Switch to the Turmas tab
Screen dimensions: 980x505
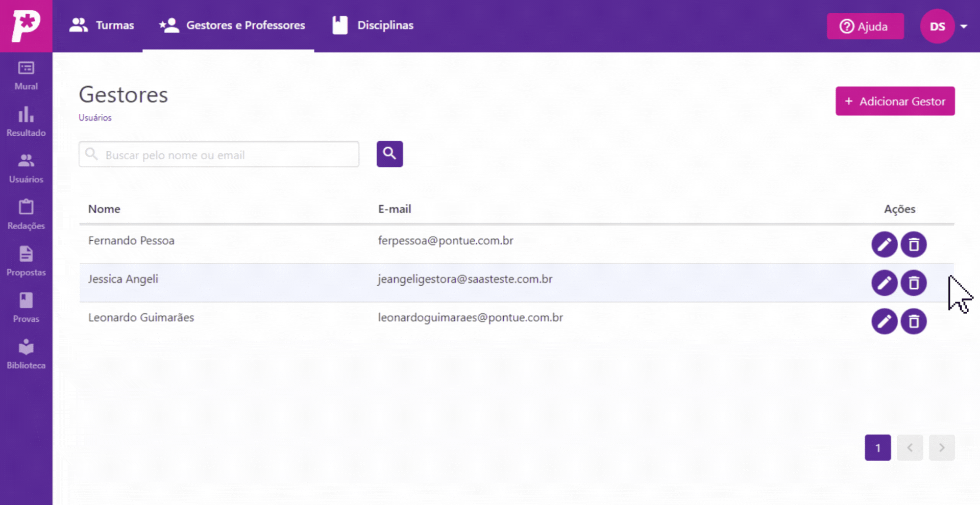tap(102, 26)
